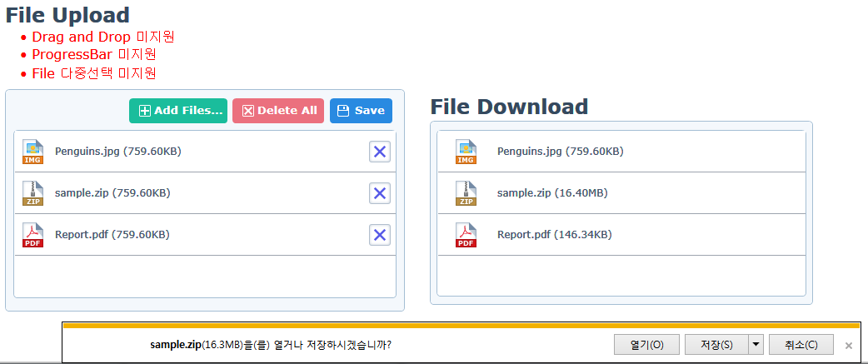Click the IMG file icon in upload list
The height and width of the screenshot is (364, 868).
point(33,152)
